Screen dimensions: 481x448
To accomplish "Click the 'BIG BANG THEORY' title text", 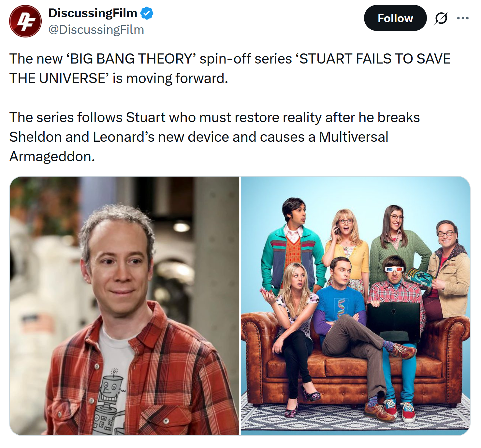I will (131, 59).
